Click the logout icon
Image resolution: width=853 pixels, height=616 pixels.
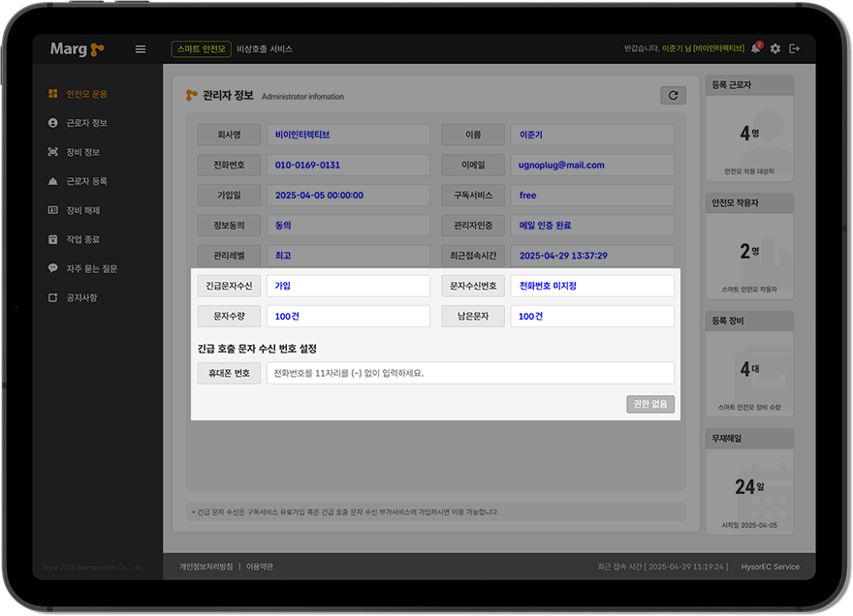tap(794, 49)
